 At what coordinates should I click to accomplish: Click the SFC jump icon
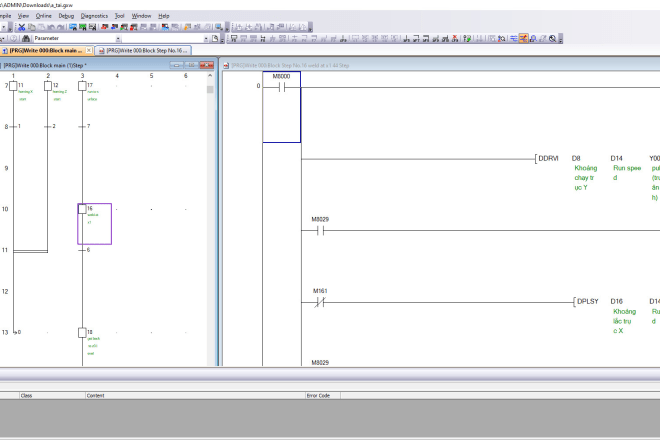click(x=263, y=38)
